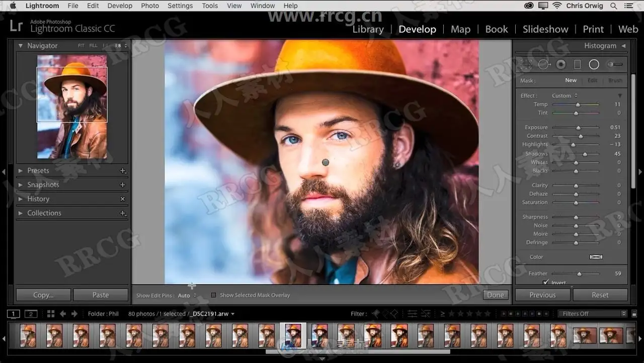Viewport: 644px width, 363px height.
Task: Add a new collection with plus icon
Action: click(x=123, y=213)
